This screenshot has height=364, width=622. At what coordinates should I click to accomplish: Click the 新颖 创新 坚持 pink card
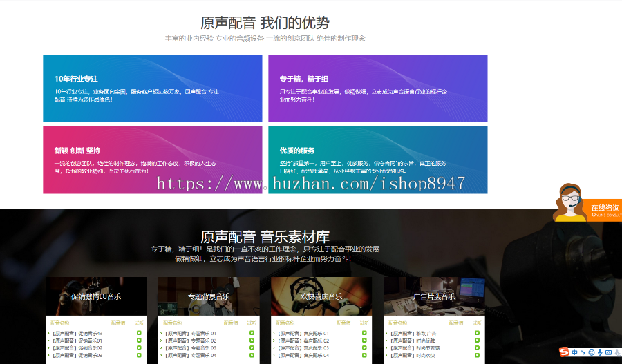pyautogui.click(x=152, y=160)
